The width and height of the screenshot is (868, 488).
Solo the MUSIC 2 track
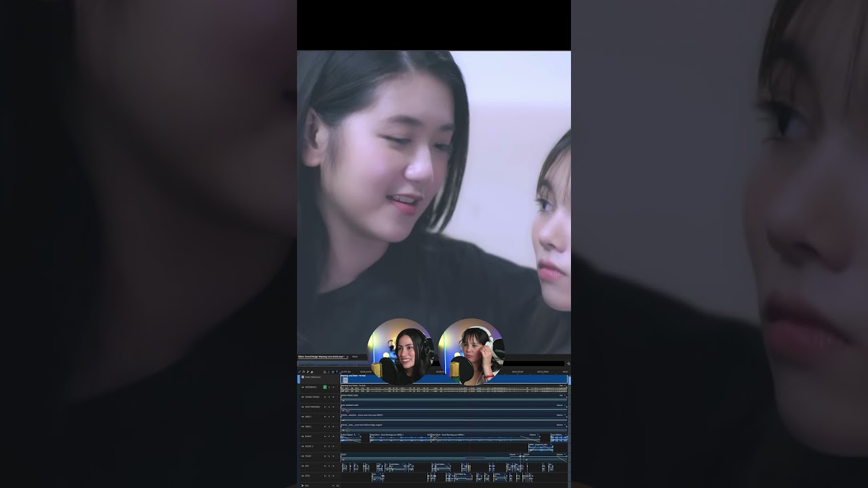(x=329, y=446)
